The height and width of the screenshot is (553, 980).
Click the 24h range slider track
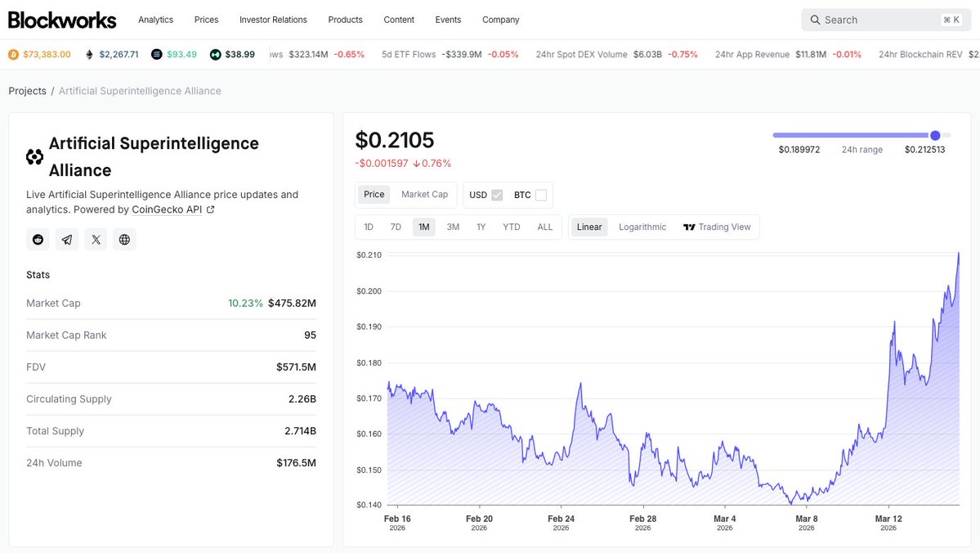pos(861,135)
